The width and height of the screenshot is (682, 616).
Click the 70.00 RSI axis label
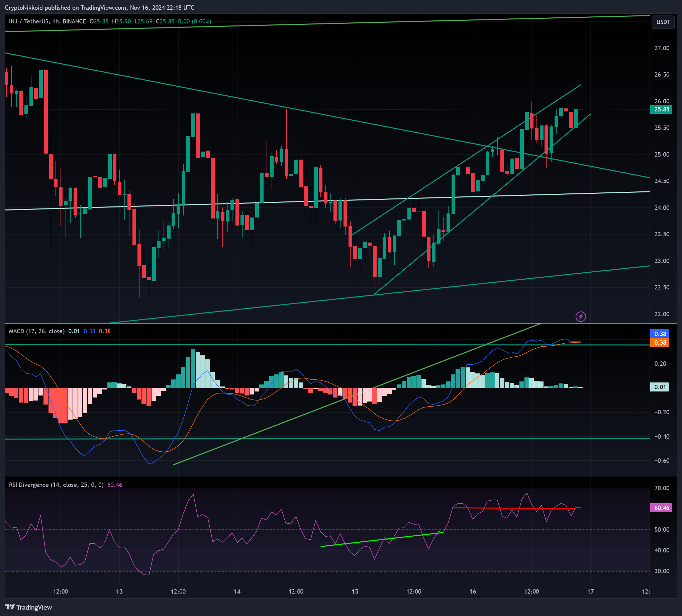662,488
